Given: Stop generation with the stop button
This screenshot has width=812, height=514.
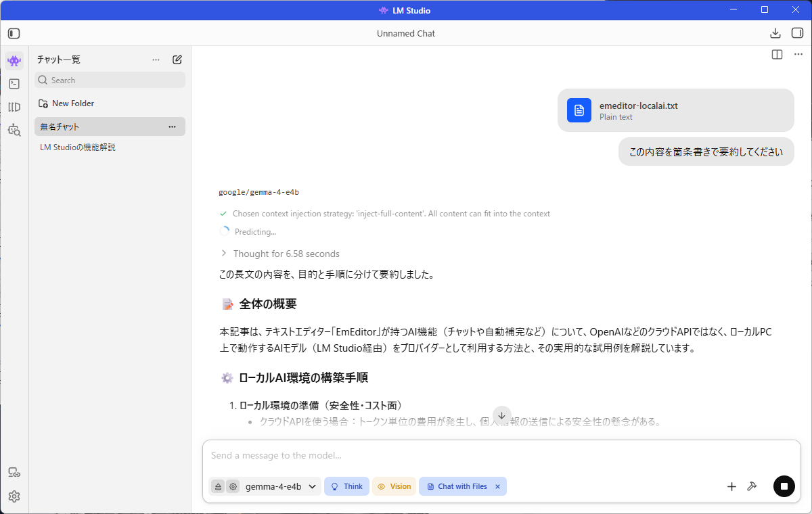Looking at the screenshot, I should click(784, 486).
